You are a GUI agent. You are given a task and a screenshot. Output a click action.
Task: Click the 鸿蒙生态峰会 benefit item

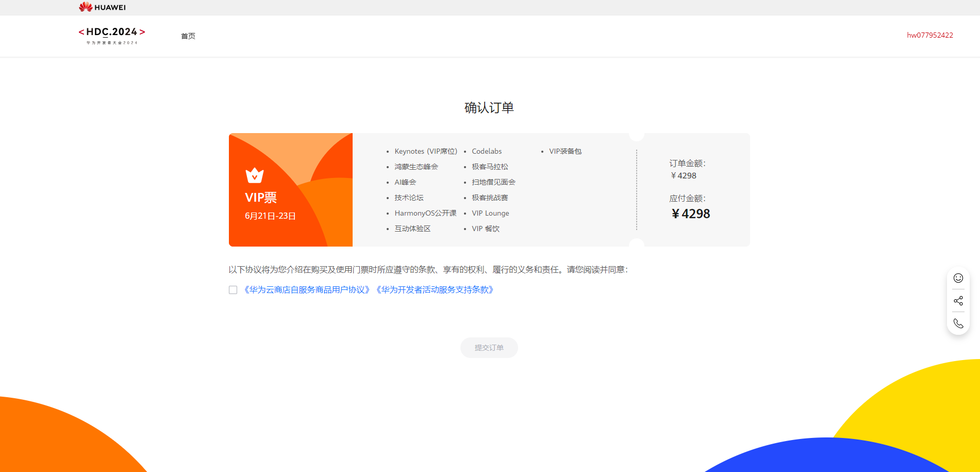point(417,167)
